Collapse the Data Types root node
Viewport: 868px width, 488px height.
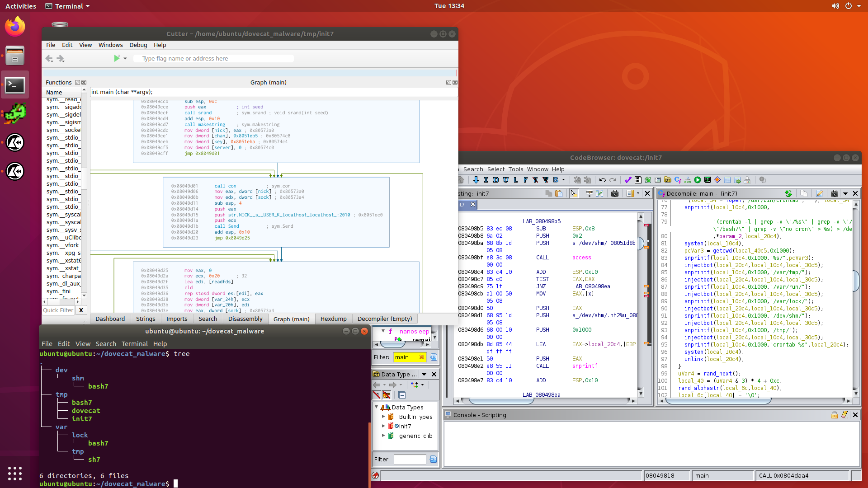[x=376, y=407]
